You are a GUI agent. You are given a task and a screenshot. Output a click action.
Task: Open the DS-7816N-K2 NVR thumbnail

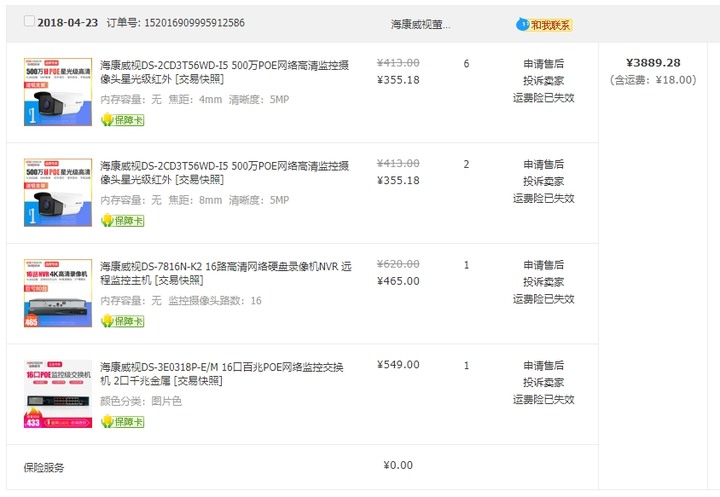tap(58, 293)
